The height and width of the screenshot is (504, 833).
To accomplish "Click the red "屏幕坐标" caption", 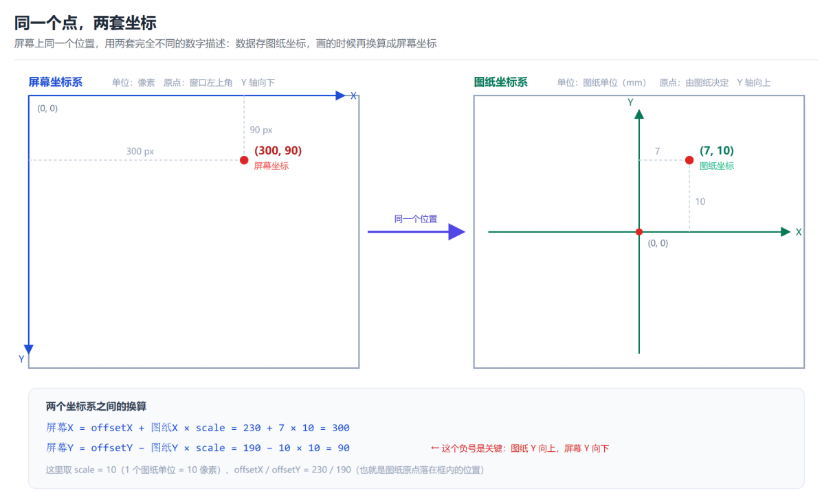I will [x=271, y=166].
